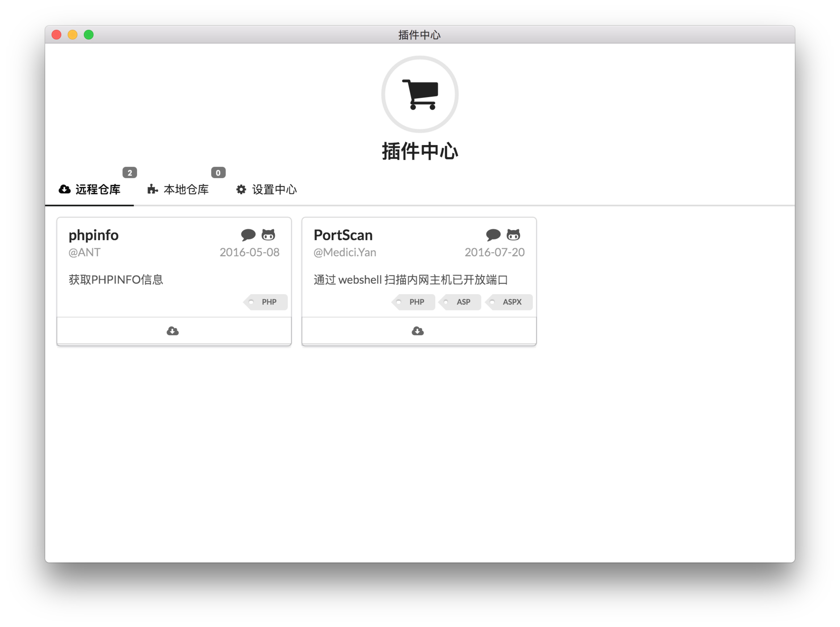Image resolution: width=840 pixels, height=627 pixels.
Task: Click the @Medici.Yan author name
Action: tap(345, 252)
